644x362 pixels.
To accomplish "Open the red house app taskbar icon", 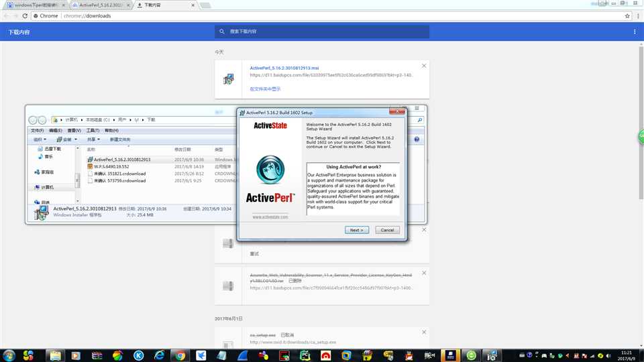I will [326, 355].
